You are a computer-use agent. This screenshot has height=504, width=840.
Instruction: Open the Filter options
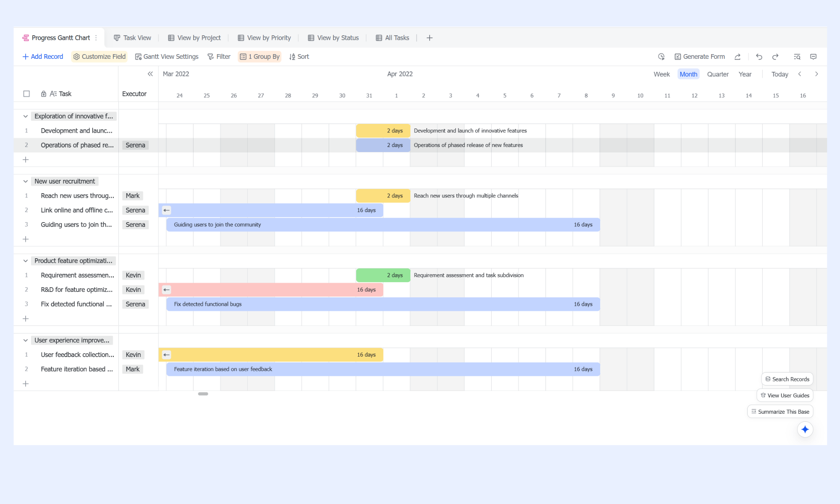click(x=219, y=57)
